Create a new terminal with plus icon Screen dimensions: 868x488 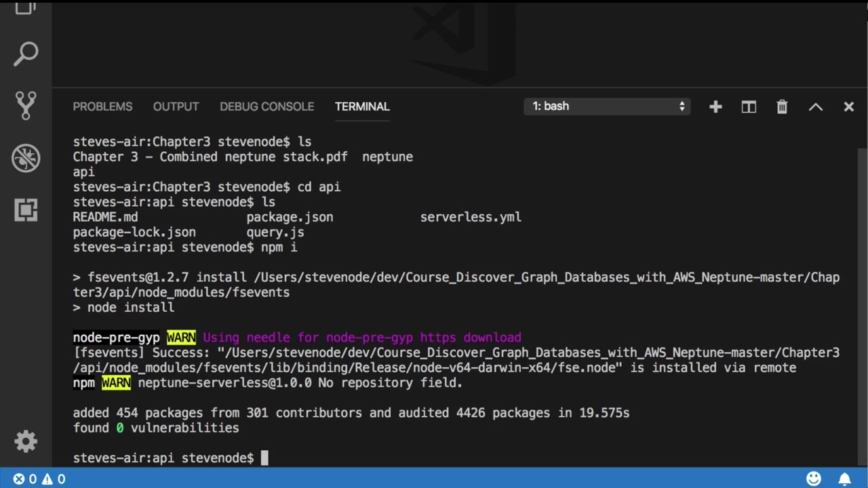pyautogui.click(x=715, y=106)
